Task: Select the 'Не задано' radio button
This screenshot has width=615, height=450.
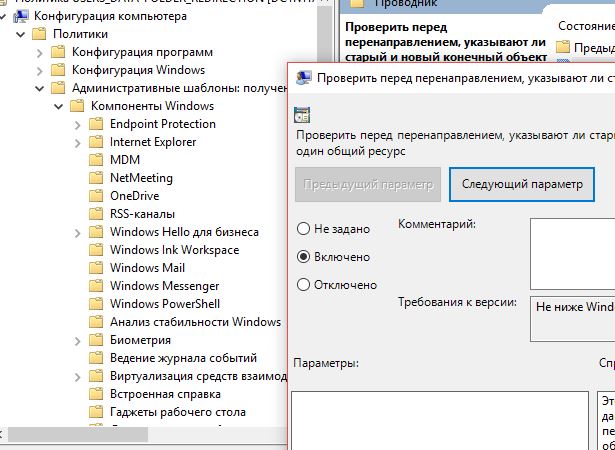Action: [304, 229]
